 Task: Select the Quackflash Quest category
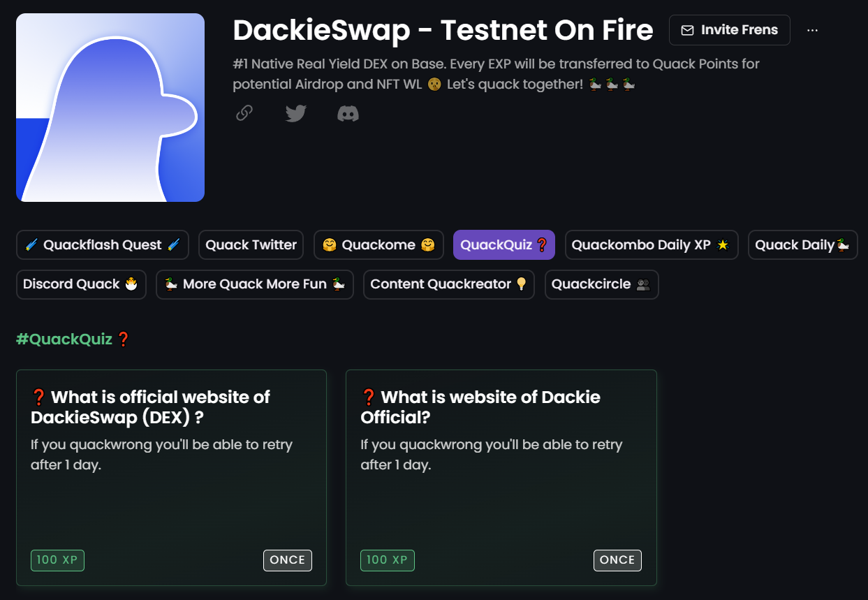[x=102, y=244]
